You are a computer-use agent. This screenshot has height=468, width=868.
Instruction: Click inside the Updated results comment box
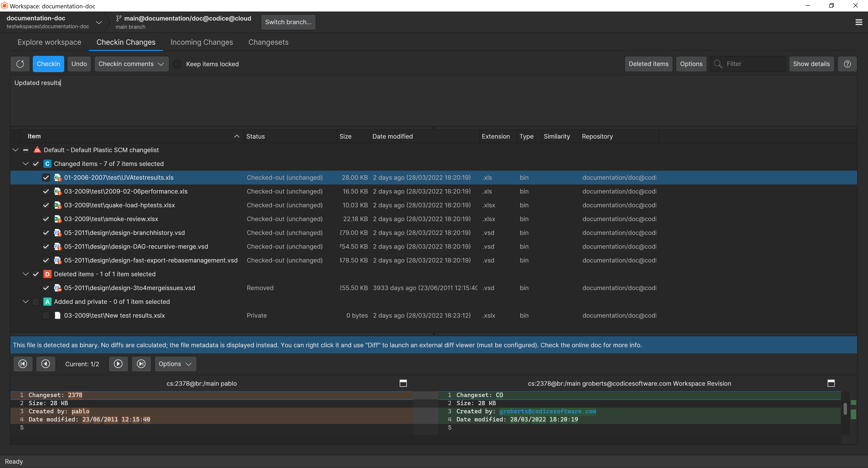point(135,98)
